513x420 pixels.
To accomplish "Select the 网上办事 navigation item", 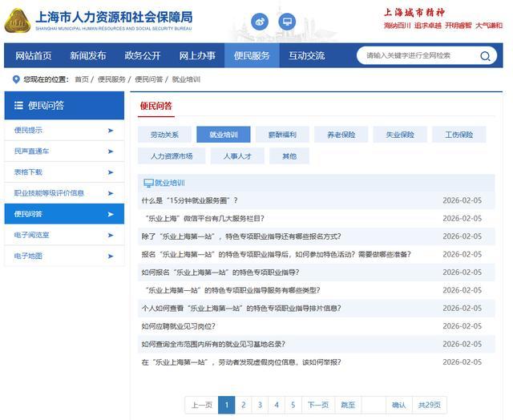I will [x=197, y=56].
